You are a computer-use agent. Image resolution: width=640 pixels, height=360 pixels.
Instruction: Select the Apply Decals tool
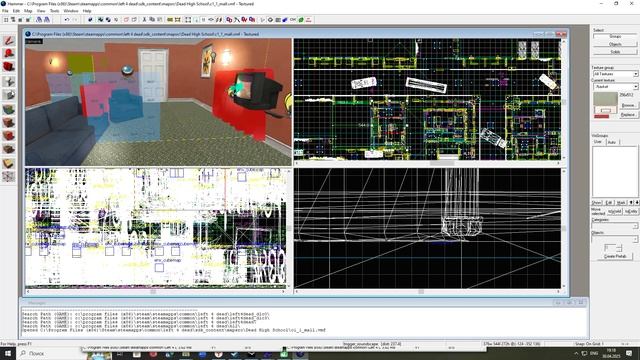[9, 136]
